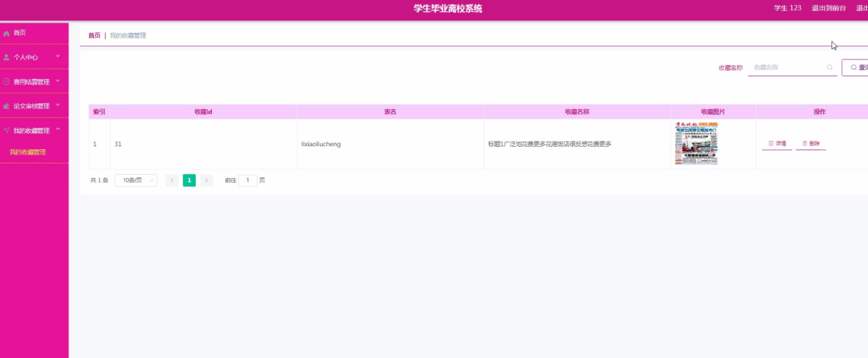Open the 10条/页 page size dropdown
This screenshot has height=358, width=868.
click(136, 180)
